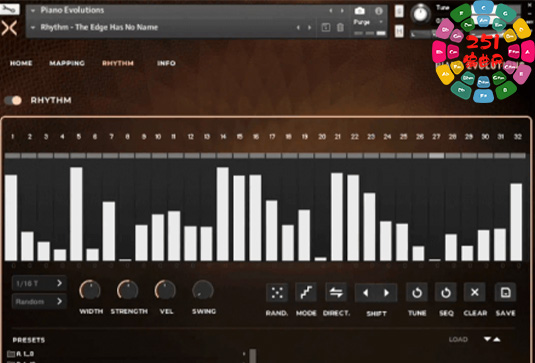Load previous snapshot with left arrow
This screenshot has width=535, height=363.
click(x=298, y=28)
